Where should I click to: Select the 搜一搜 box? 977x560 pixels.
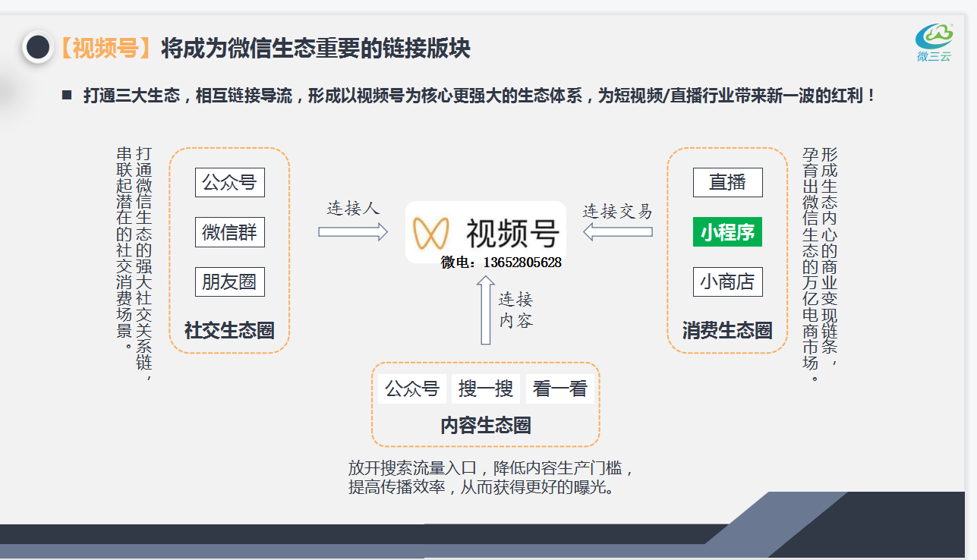click(486, 389)
